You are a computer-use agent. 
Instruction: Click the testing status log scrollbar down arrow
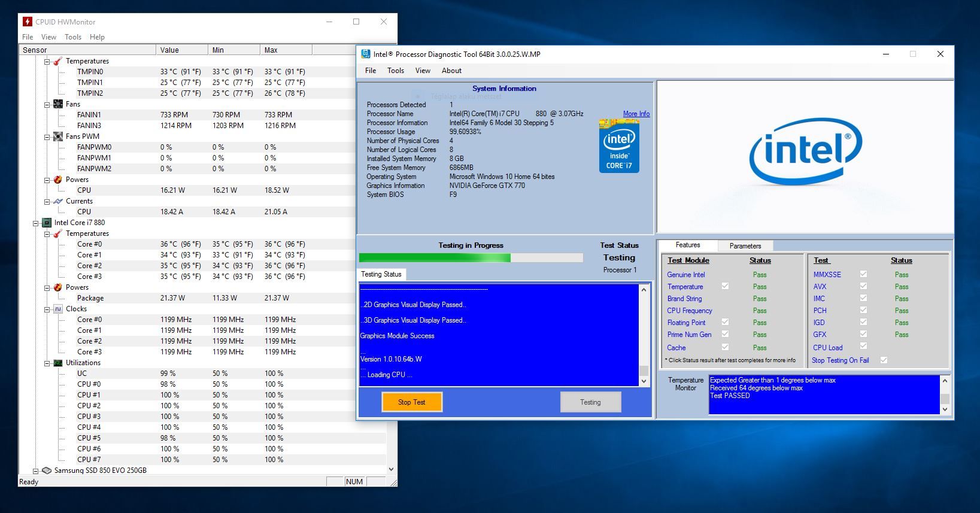[x=644, y=381]
